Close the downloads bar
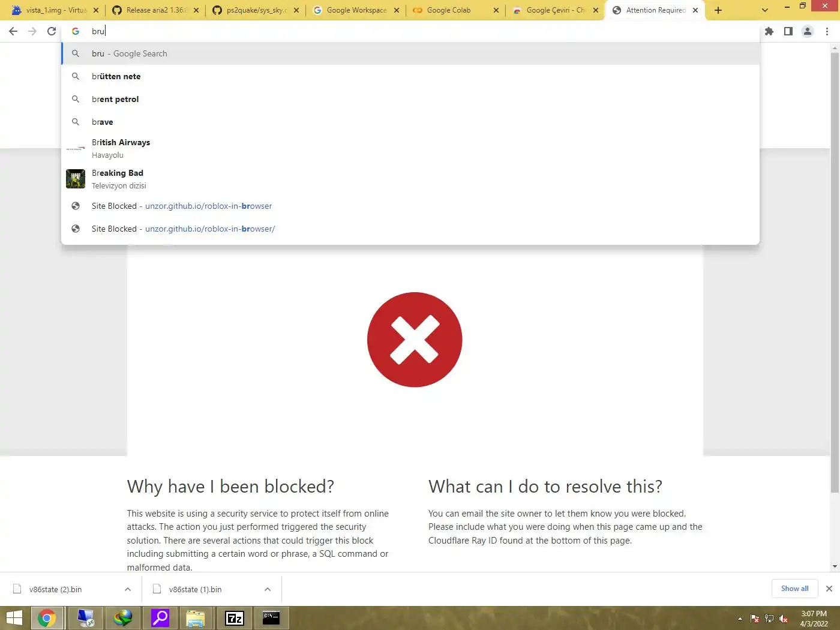The height and width of the screenshot is (630, 840). coord(829,589)
